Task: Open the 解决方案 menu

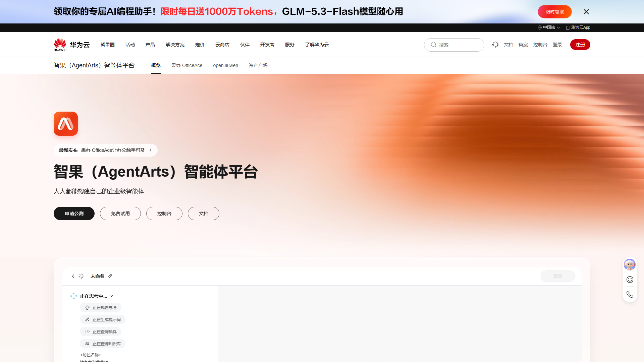Action: (175, 45)
